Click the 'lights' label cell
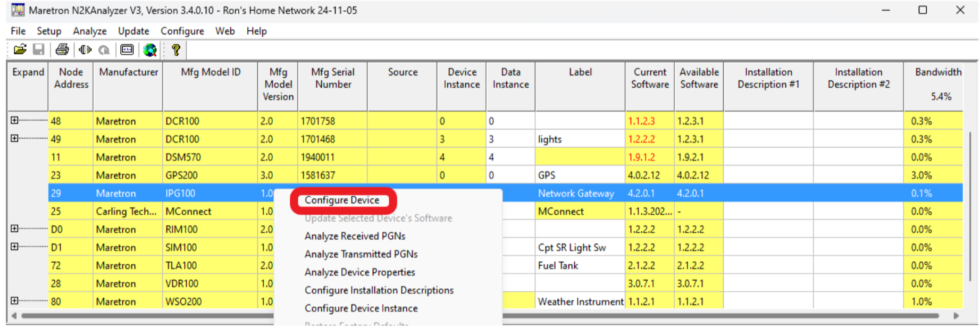The image size is (980, 336). click(580, 139)
